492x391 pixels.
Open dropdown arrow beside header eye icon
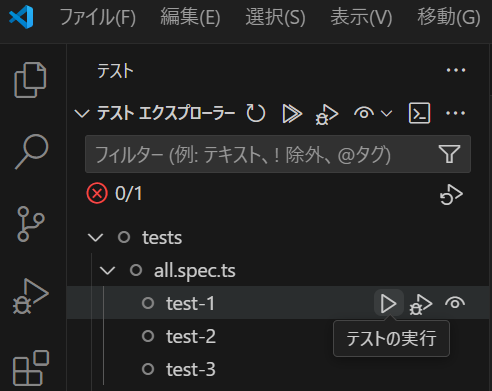point(386,114)
